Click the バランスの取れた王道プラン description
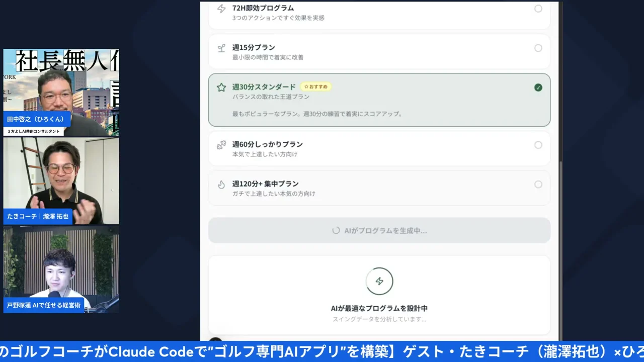 pyautogui.click(x=271, y=97)
